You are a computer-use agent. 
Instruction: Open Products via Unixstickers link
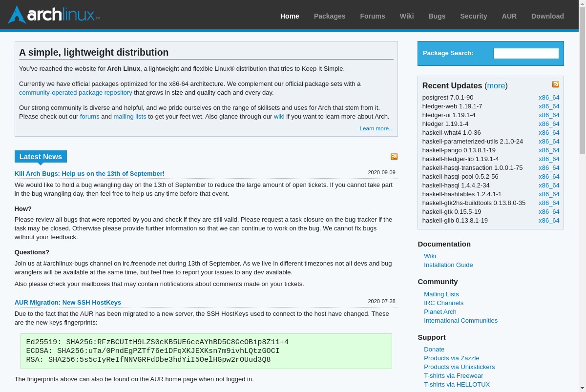[459, 367]
